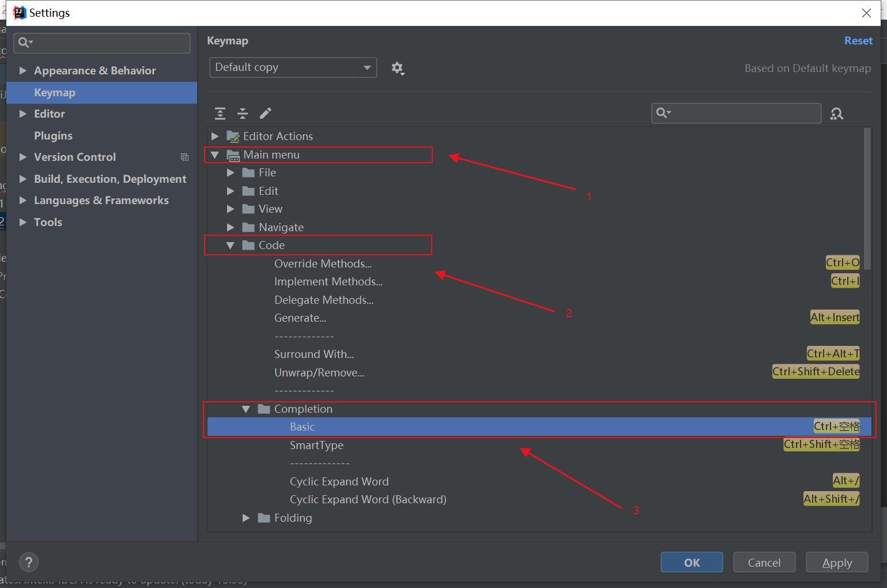
Task: Expand the Editor Actions tree node
Action: (215, 137)
